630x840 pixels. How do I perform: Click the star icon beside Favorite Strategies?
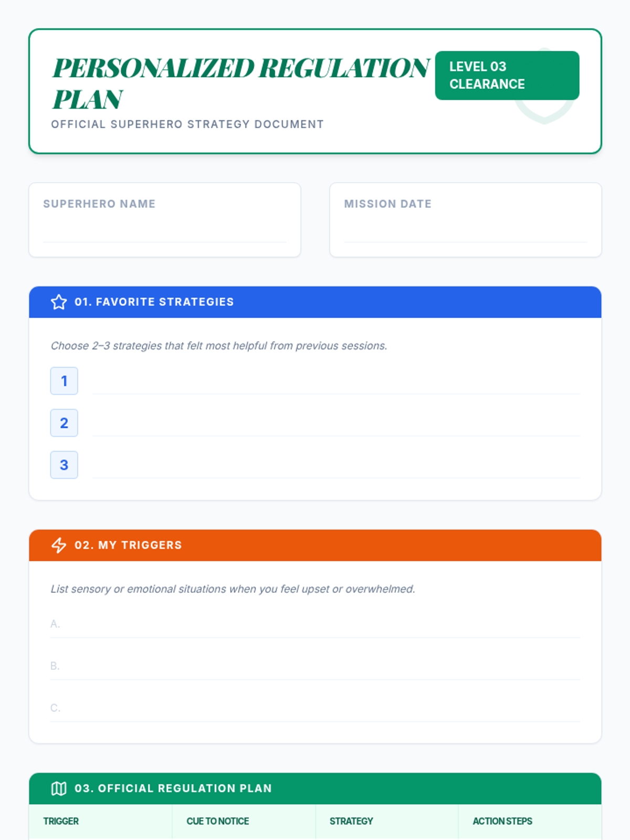pos(59,302)
